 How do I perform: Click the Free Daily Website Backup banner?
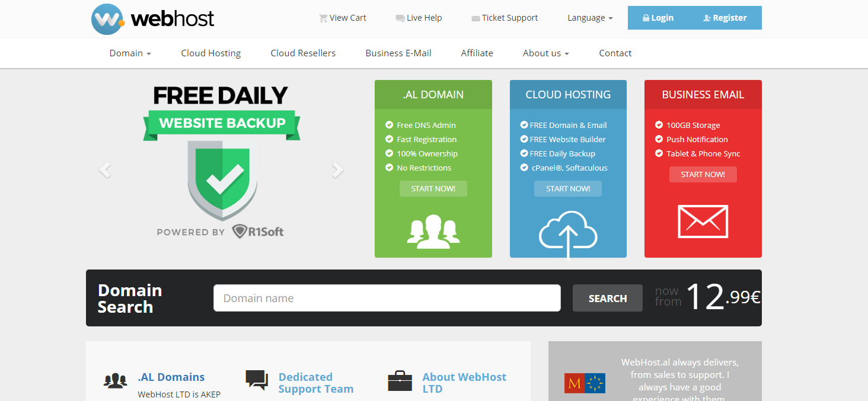221,162
